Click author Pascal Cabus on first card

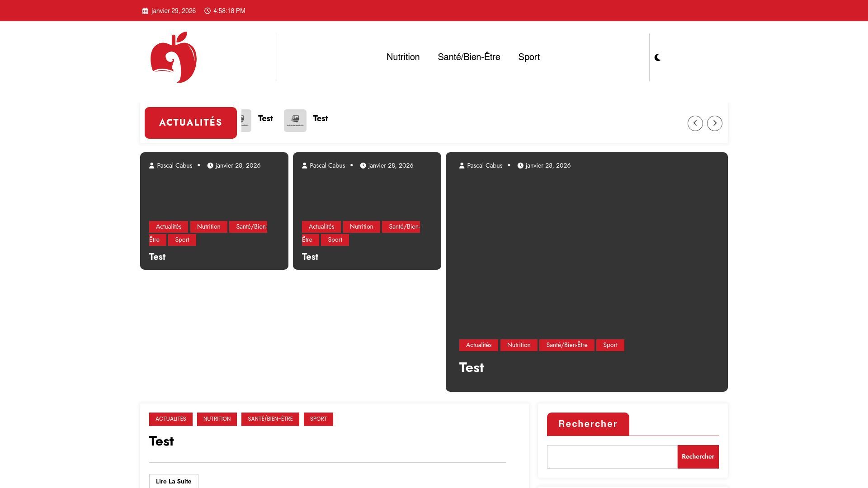click(x=175, y=165)
